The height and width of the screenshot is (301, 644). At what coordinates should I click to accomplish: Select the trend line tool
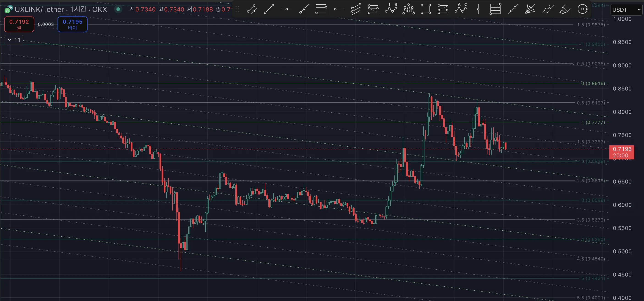(269, 9)
